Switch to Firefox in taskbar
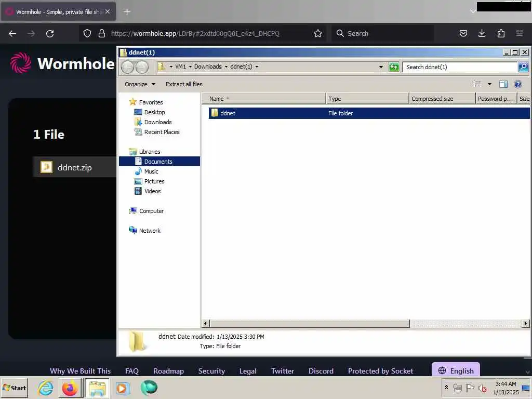Viewport: 532px width, 399px height. click(70, 388)
